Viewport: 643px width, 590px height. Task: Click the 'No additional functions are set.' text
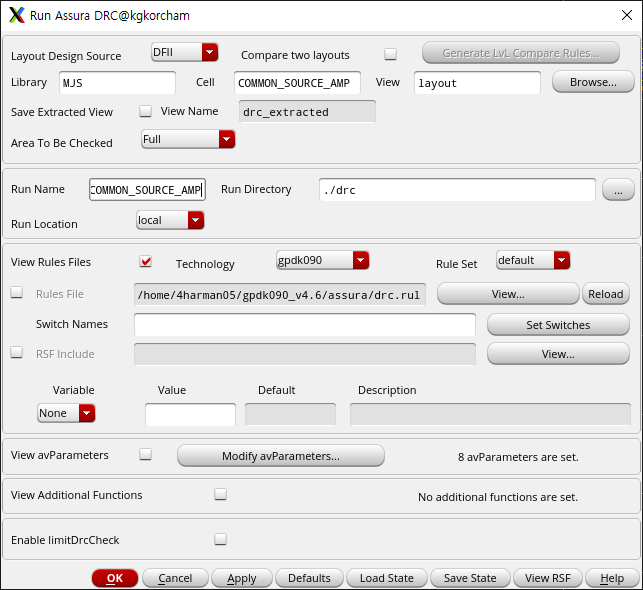[x=498, y=497]
